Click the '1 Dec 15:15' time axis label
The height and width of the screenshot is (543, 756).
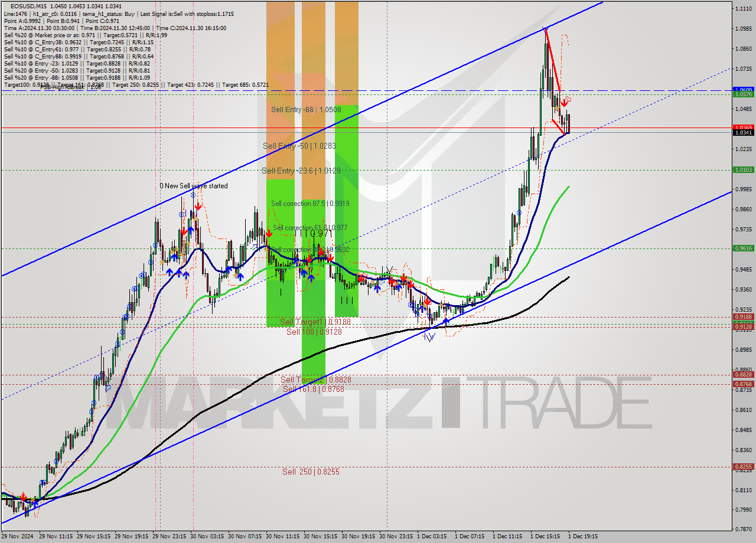546,537
